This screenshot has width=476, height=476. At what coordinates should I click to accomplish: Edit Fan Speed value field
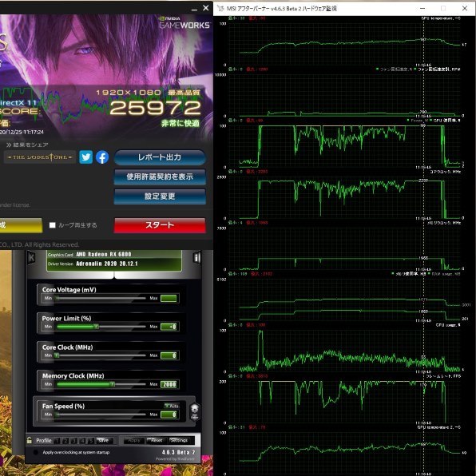point(169,415)
